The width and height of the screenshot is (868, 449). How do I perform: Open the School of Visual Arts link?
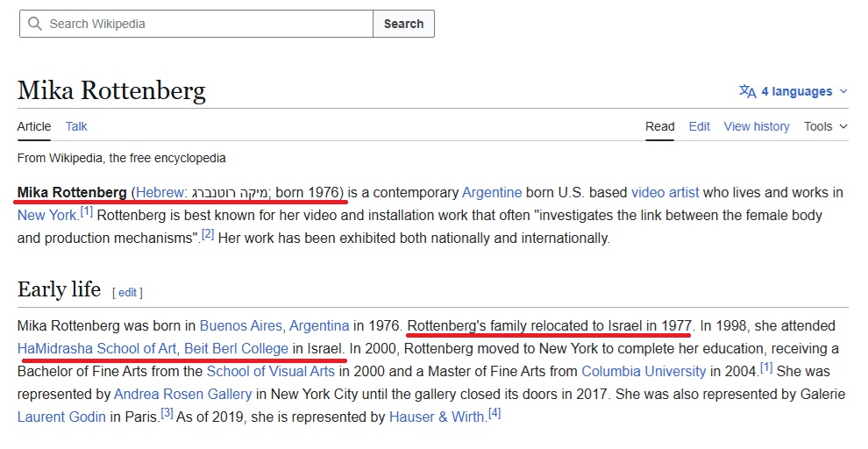271,372
